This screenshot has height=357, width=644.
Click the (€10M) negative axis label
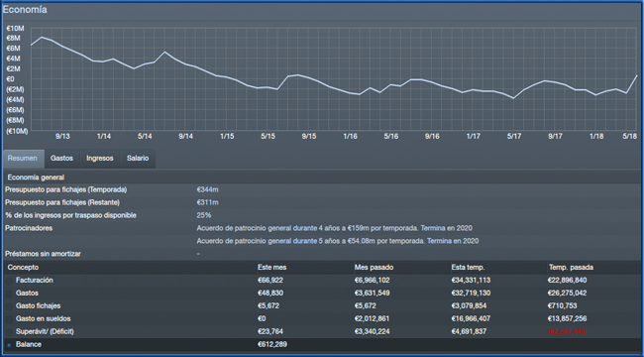pos(17,131)
